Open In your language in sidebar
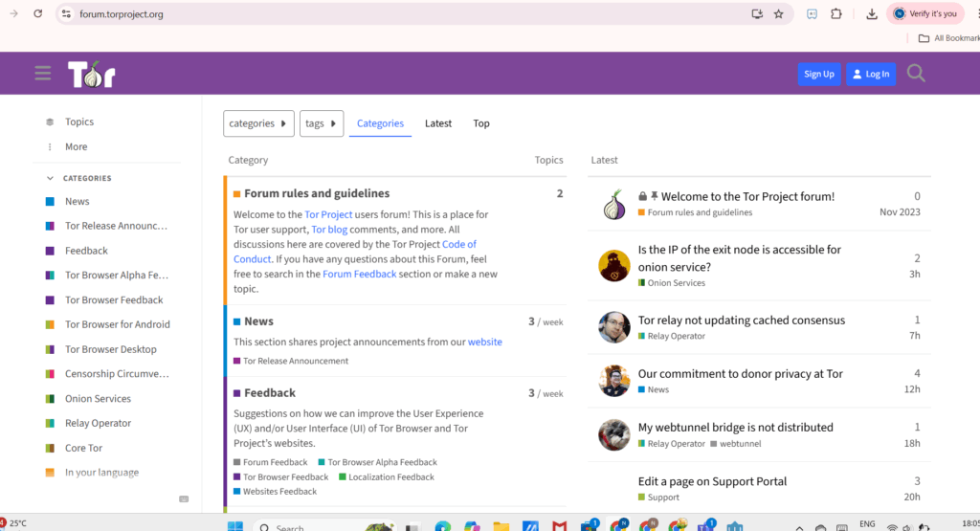 101,473
